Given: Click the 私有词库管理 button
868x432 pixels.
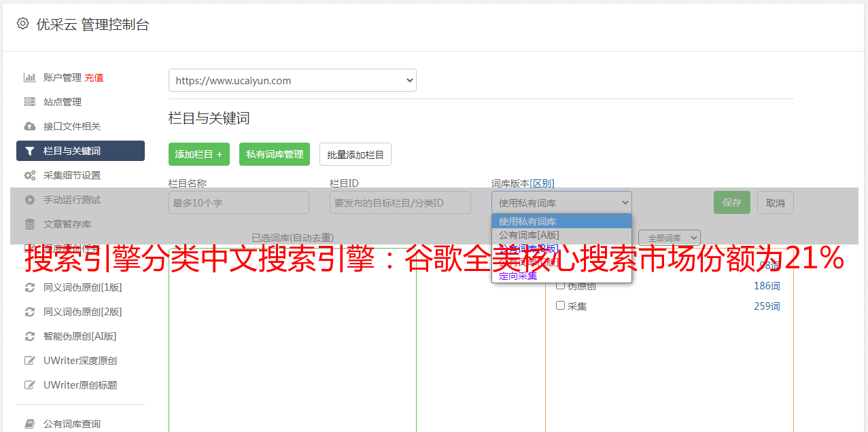Looking at the screenshot, I should point(275,154).
